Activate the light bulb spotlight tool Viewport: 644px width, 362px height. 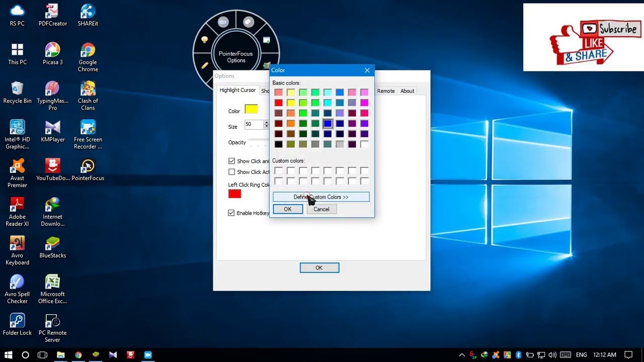point(205,40)
